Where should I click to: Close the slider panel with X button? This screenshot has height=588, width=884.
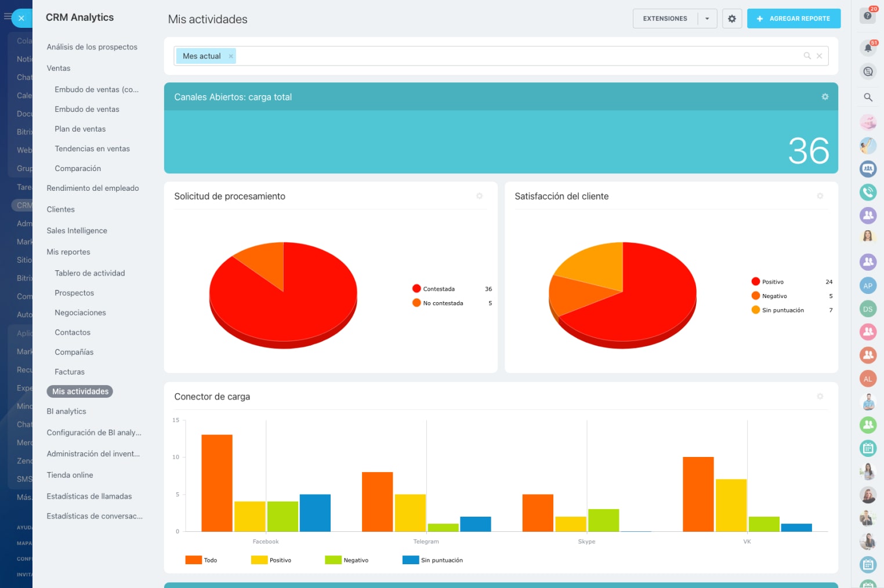[21, 18]
